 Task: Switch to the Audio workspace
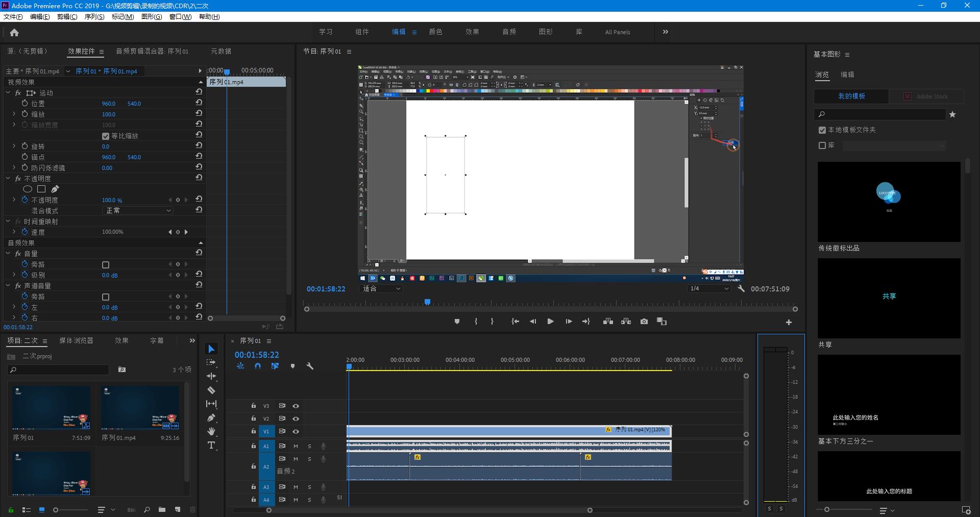pos(509,32)
